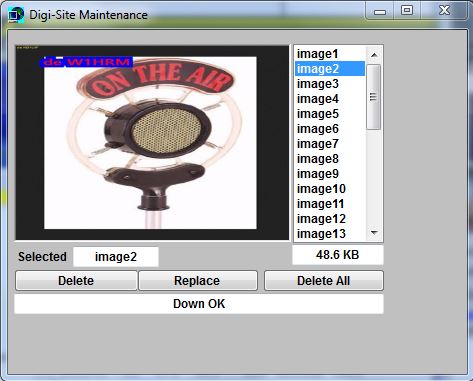Select image12 in the list
The image size is (473, 381).
pyautogui.click(x=330, y=219)
